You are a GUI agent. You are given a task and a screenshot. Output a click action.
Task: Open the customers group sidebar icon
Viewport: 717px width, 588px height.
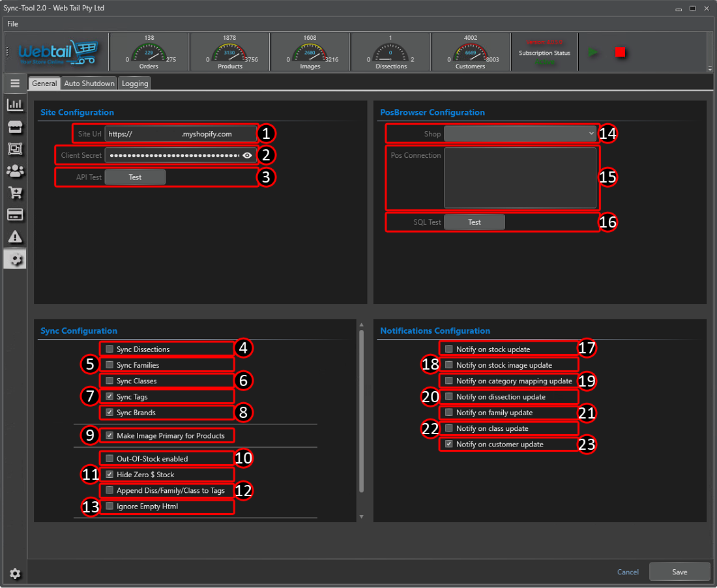click(14, 171)
